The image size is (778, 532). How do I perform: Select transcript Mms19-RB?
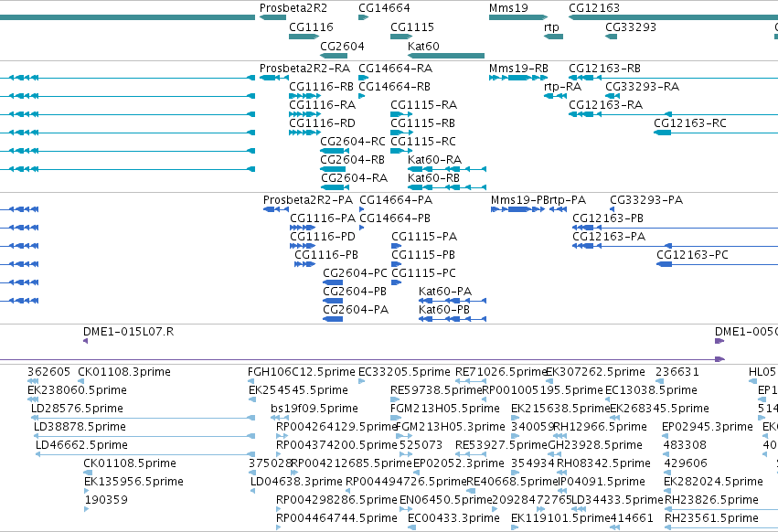point(518,69)
